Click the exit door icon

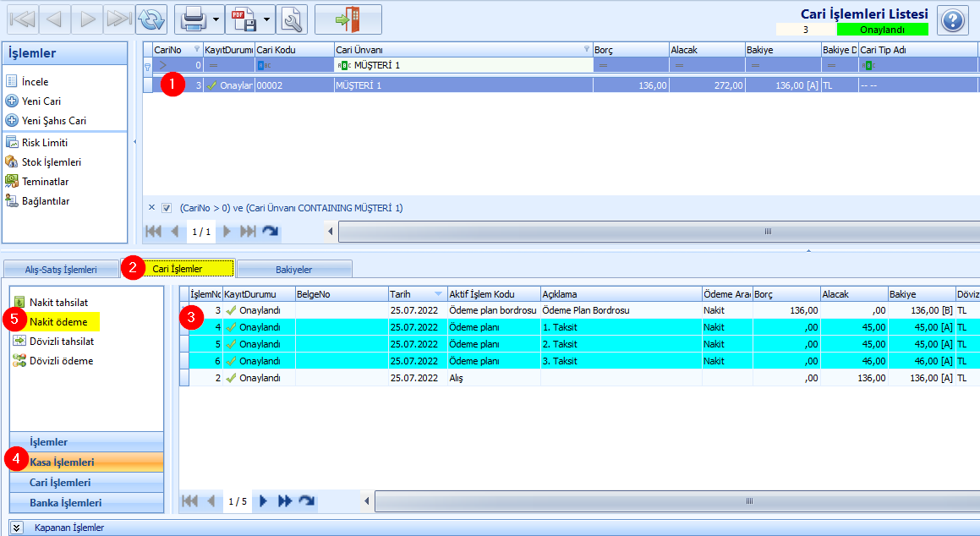pos(348,19)
